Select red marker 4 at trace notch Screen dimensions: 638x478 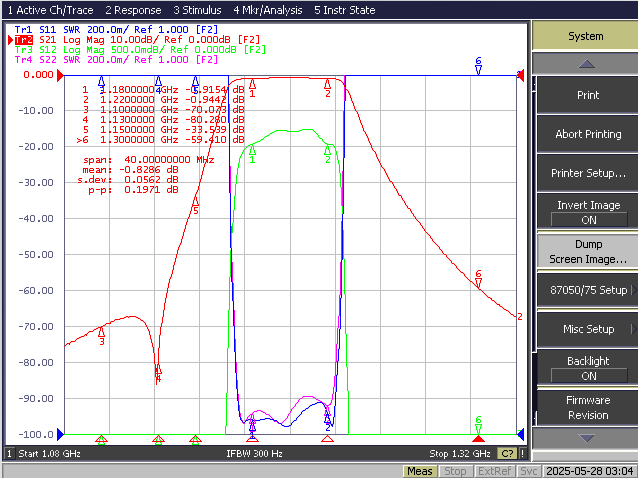(x=158, y=373)
